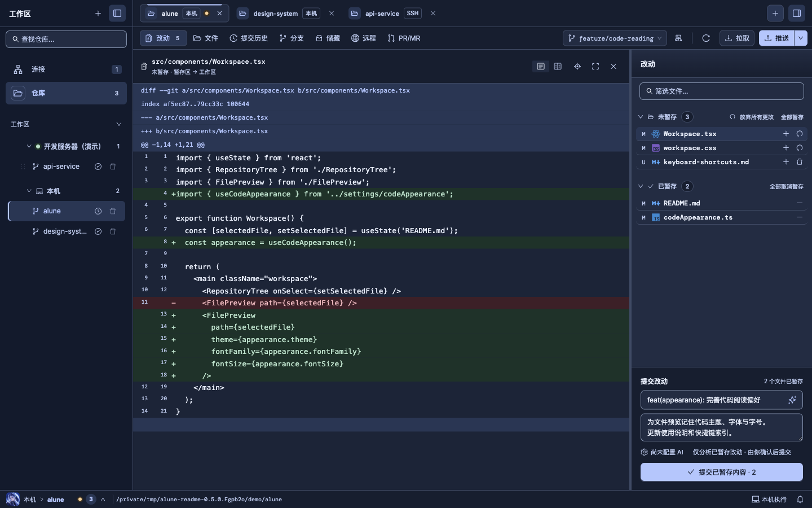This screenshot has height=508, width=812.
Task: Click the clock status icon on the alune row
Action: (98, 211)
